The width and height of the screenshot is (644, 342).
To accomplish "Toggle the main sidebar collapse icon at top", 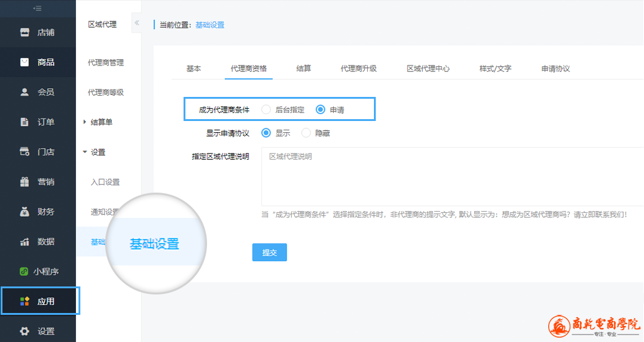I will [x=38, y=8].
